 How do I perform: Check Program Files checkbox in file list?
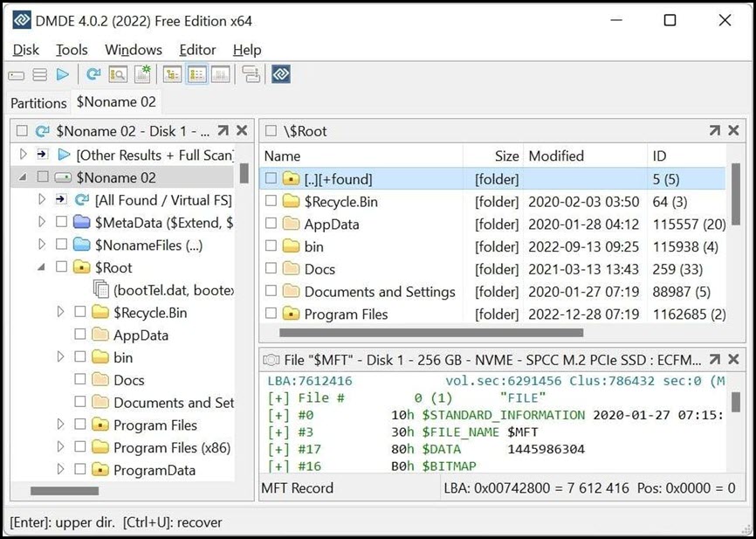point(271,314)
